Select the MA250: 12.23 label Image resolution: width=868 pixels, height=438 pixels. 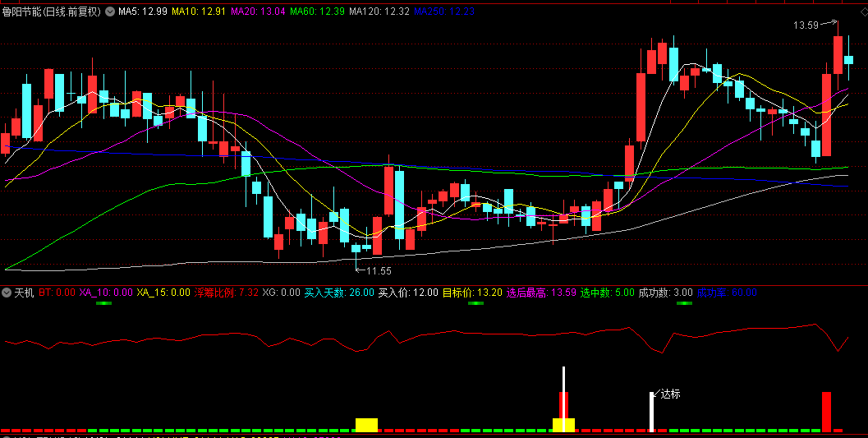click(x=444, y=11)
